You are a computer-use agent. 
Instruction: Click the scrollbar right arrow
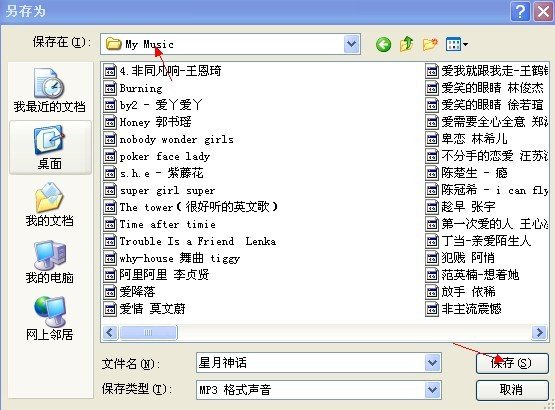539,332
